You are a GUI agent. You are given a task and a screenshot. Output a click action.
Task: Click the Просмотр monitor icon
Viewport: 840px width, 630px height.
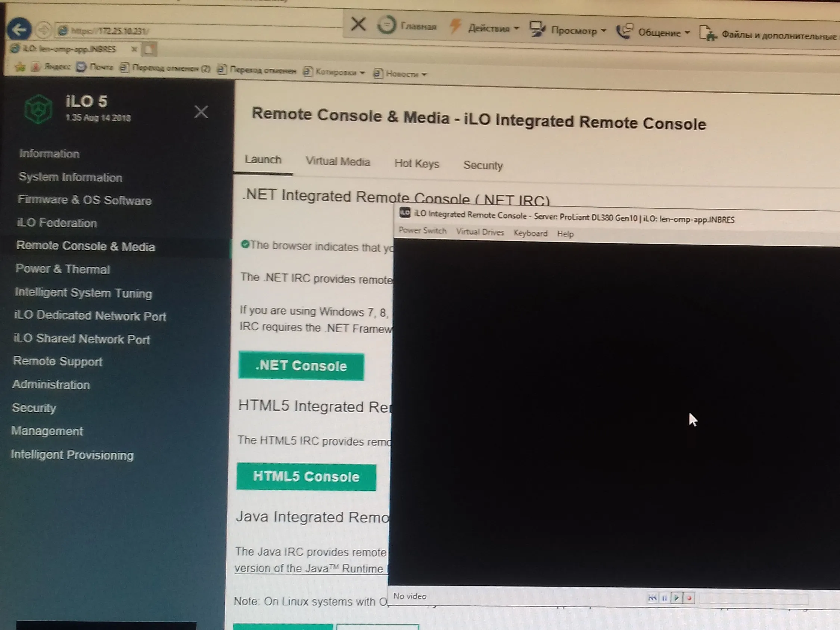point(537,29)
